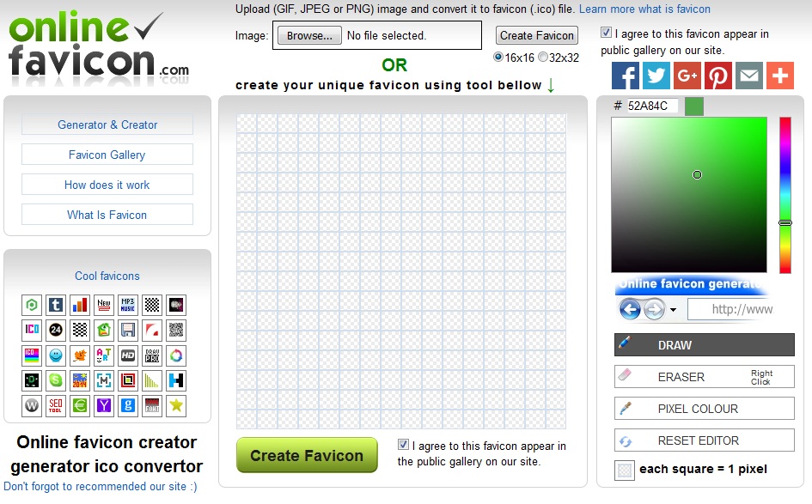Click small Create Favicon upload button

[536, 36]
